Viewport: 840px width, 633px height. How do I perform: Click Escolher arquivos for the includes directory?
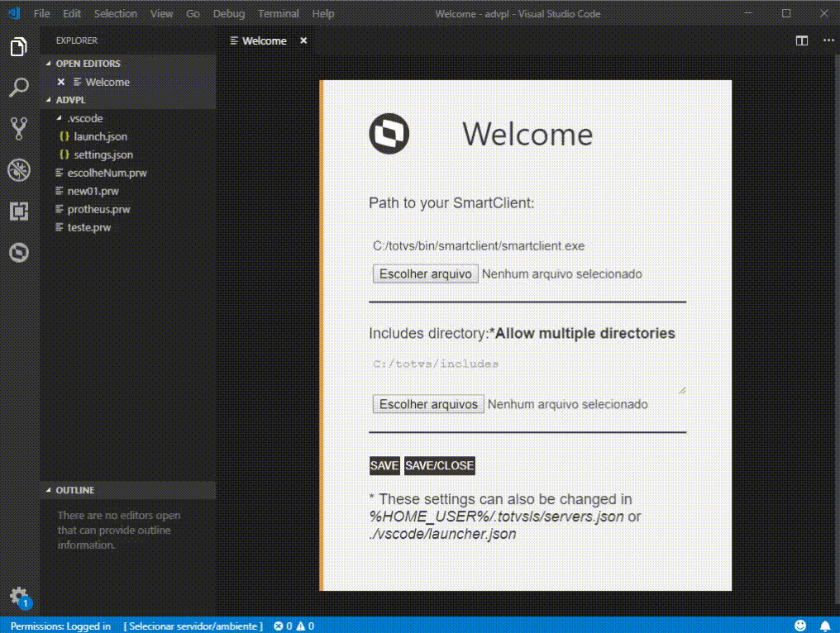click(x=428, y=404)
